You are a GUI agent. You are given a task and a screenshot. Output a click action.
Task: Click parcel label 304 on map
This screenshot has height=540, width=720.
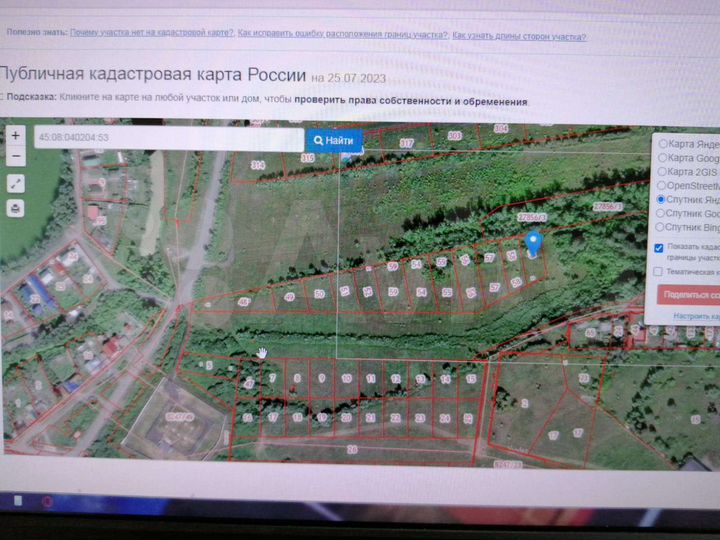click(501, 129)
